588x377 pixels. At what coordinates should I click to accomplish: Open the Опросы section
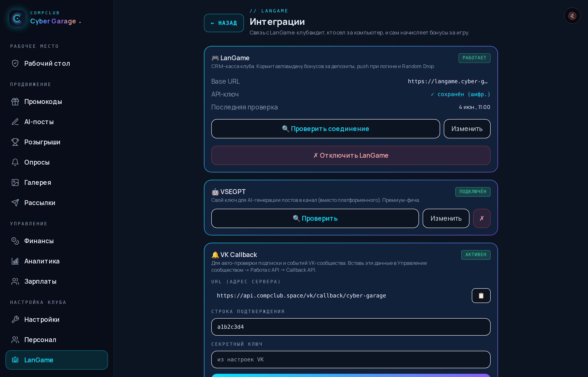(57, 162)
